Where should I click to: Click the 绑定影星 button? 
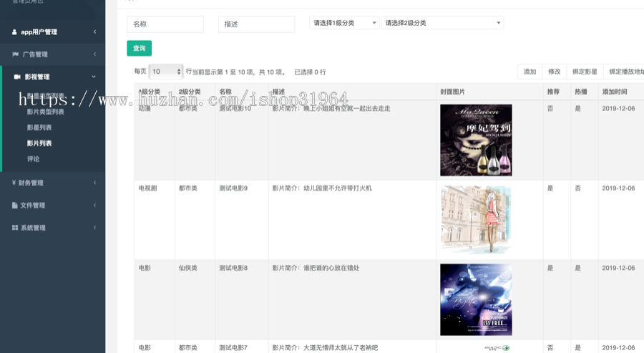tap(585, 72)
